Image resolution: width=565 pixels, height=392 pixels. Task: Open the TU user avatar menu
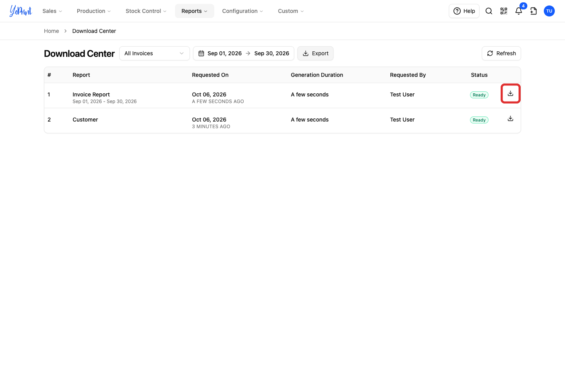(x=549, y=11)
